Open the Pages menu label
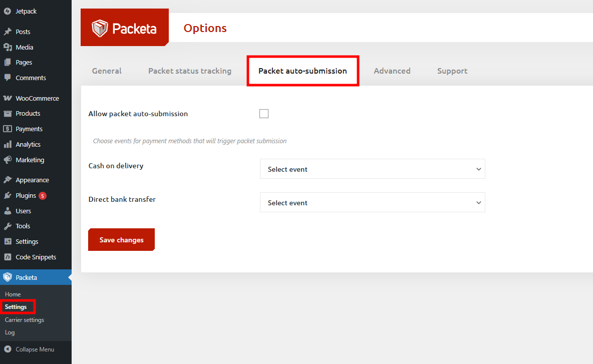Screen dimensions: 593x364 point(24,63)
